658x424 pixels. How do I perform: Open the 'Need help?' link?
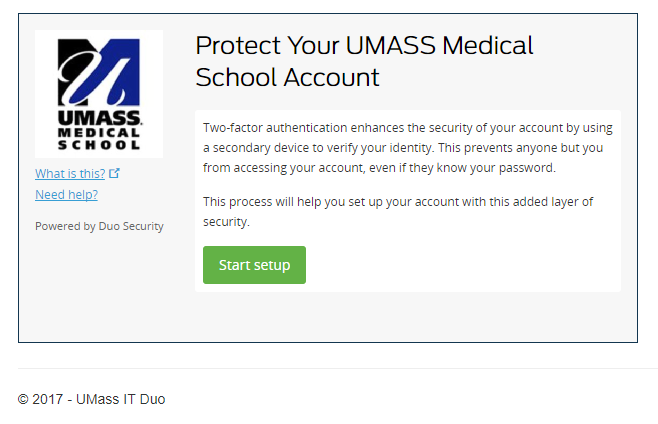[66, 194]
